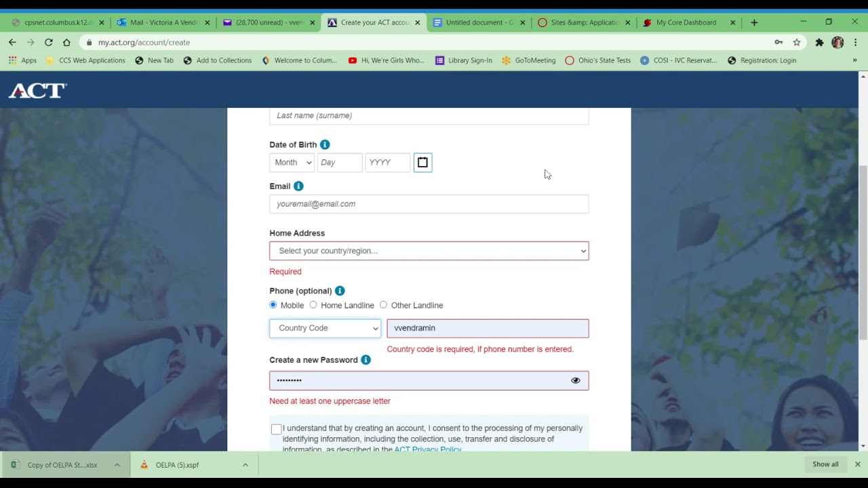This screenshot has height=488, width=868.
Task: Switch to Mail - Victoria A Vendramin tab
Action: coord(163,22)
